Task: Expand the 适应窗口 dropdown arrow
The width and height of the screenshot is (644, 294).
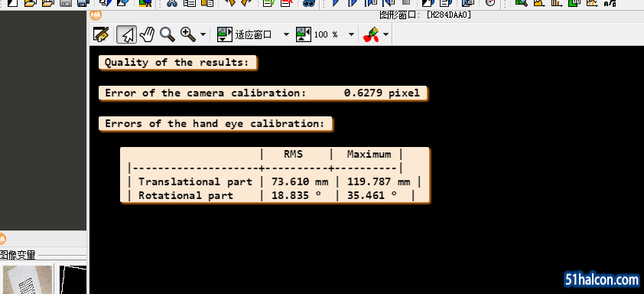Action: [x=286, y=34]
